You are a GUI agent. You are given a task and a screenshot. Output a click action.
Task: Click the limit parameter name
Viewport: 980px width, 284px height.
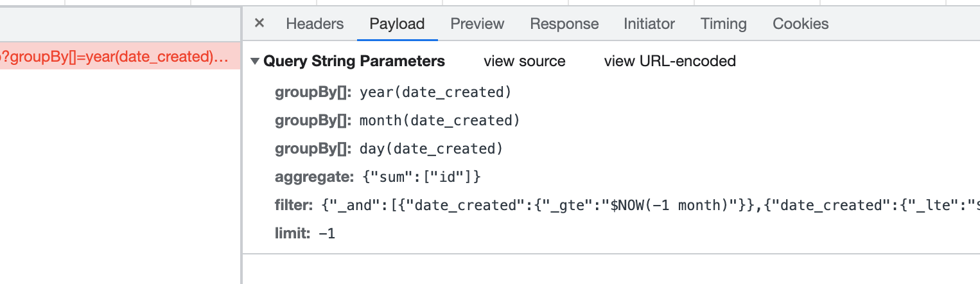click(293, 233)
